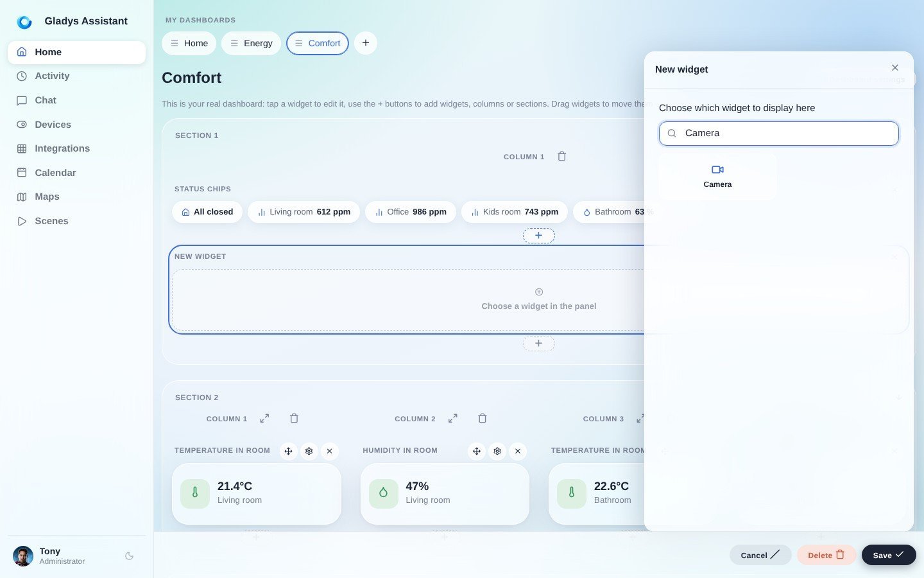Click the All closed status chip
Viewport: 924px width, 578px height.
pyautogui.click(x=207, y=212)
